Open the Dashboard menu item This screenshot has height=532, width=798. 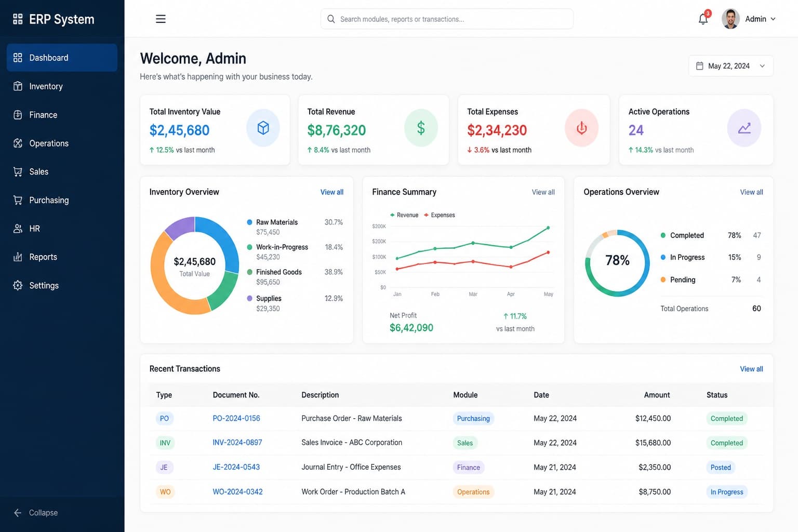tap(62, 58)
